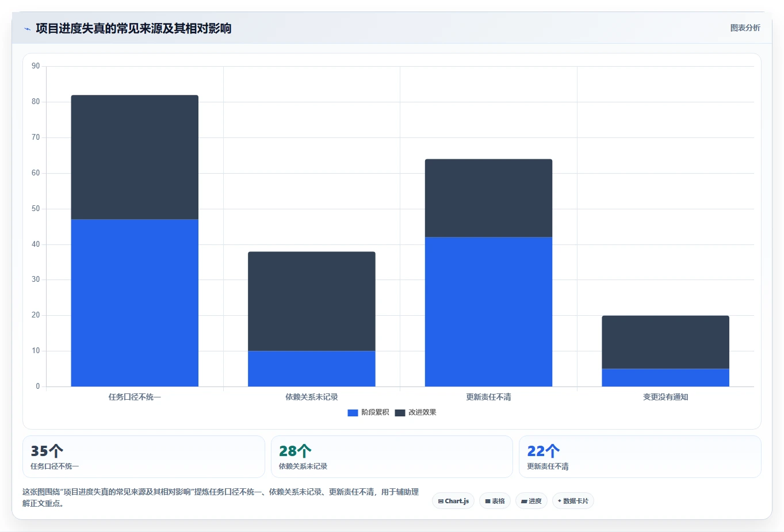Toggle the 阶段累积 legend item

point(368,412)
